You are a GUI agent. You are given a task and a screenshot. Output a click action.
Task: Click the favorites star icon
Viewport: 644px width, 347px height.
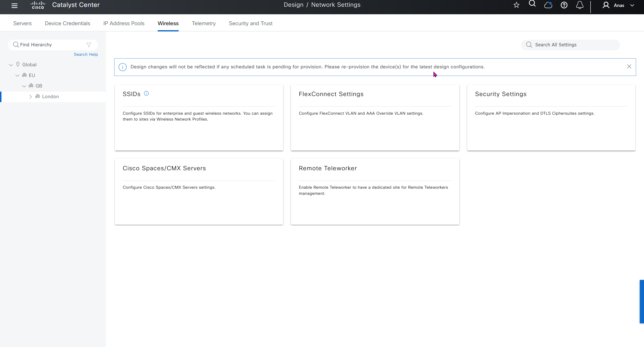pyautogui.click(x=516, y=5)
